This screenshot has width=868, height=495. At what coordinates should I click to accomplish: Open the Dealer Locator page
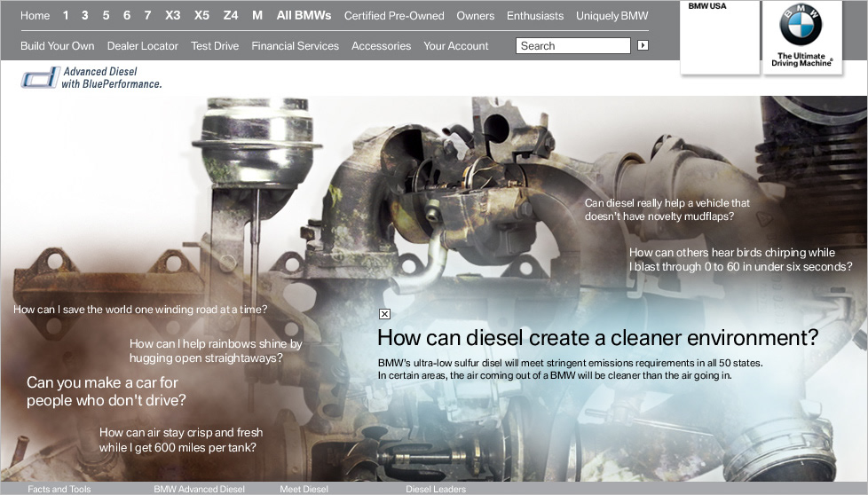143,46
